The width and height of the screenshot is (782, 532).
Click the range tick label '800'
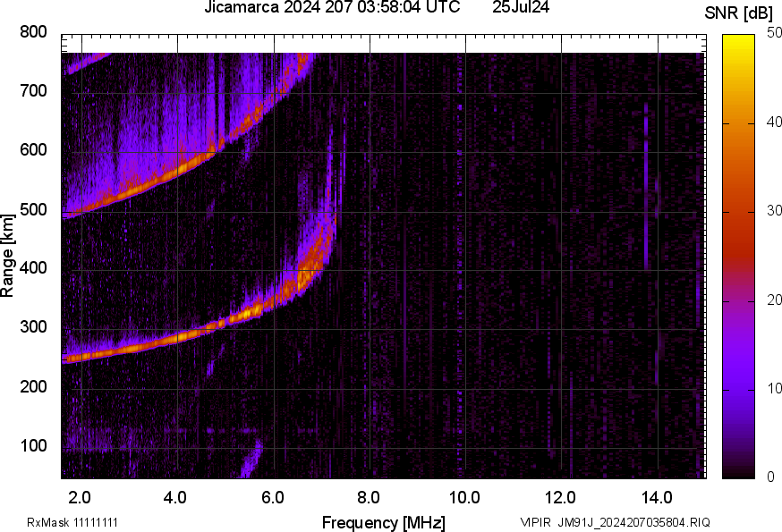tap(33, 32)
